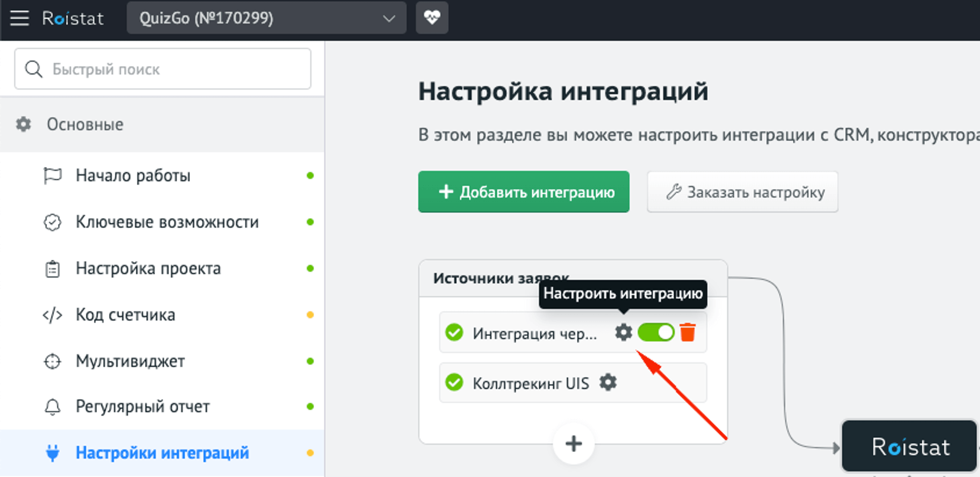Click the Коллтрекинг UIS settings gear

pyautogui.click(x=608, y=382)
